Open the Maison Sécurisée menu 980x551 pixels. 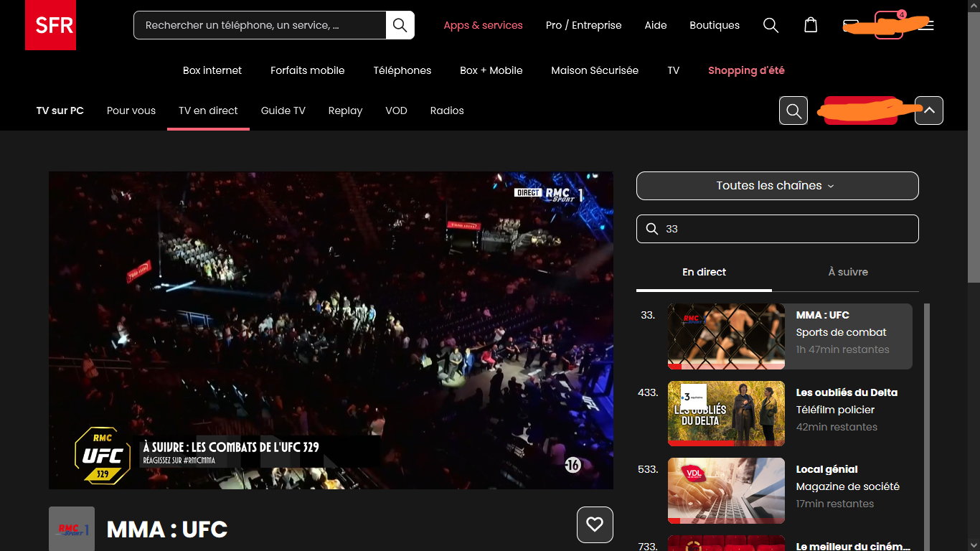pos(595,70)
